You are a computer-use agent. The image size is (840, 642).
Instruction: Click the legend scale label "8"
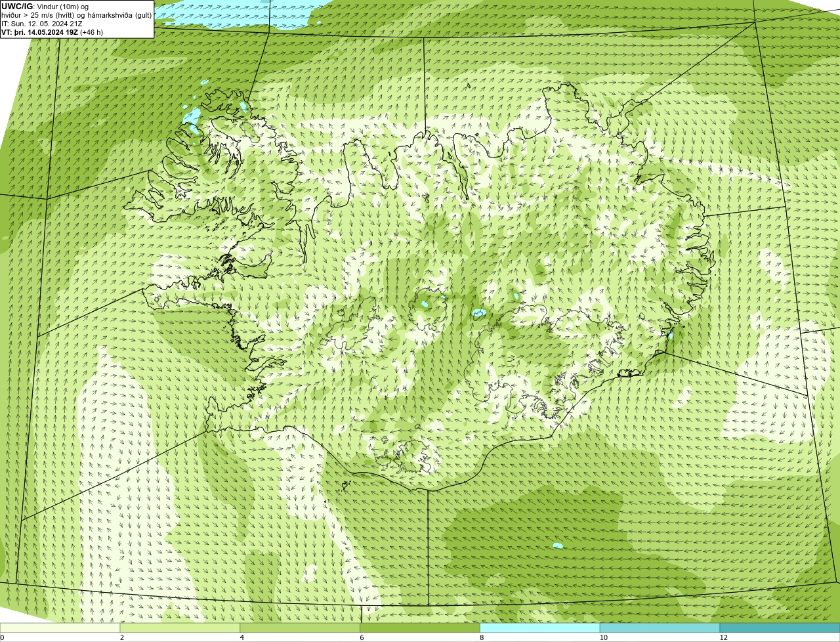[481, 637]
